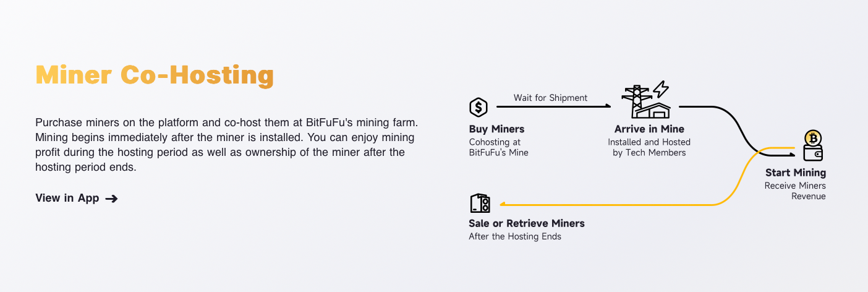Click "Installed and Hosted by Tech Members" text

(649, 147)
